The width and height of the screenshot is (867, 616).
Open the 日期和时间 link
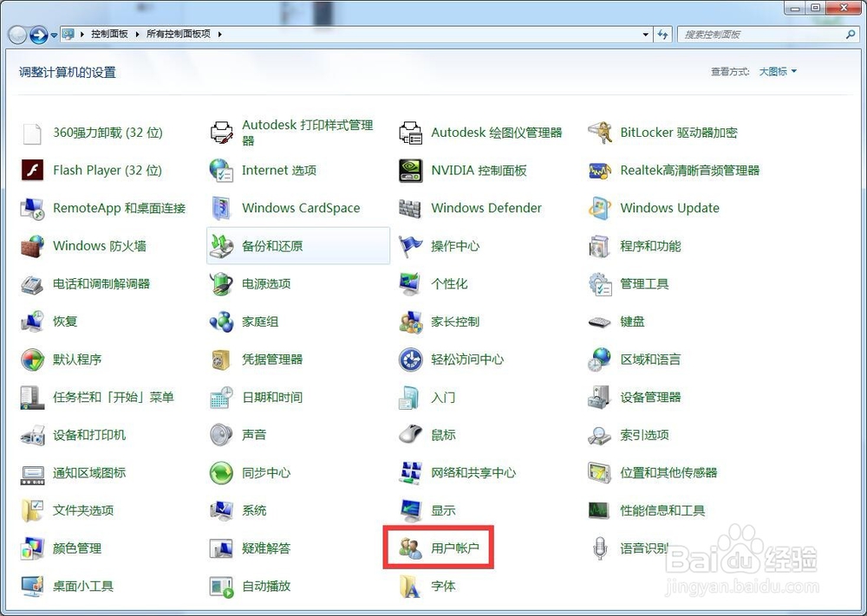coord(272,397)
